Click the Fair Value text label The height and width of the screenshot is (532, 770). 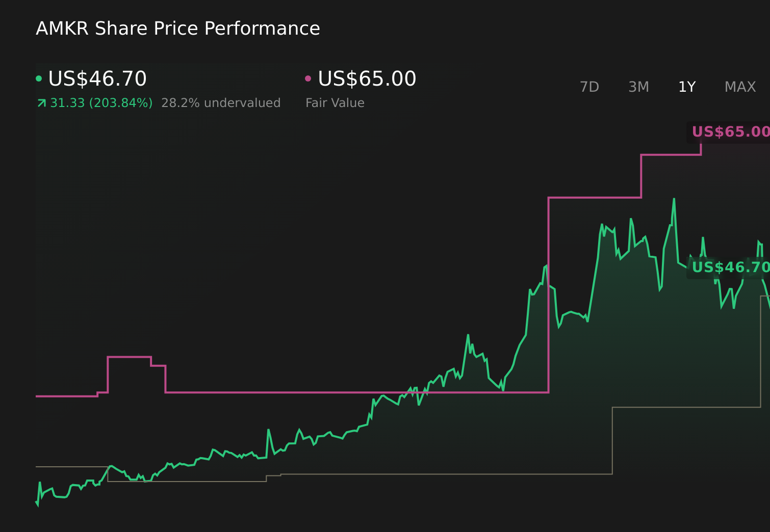click(x=335, y=102)
